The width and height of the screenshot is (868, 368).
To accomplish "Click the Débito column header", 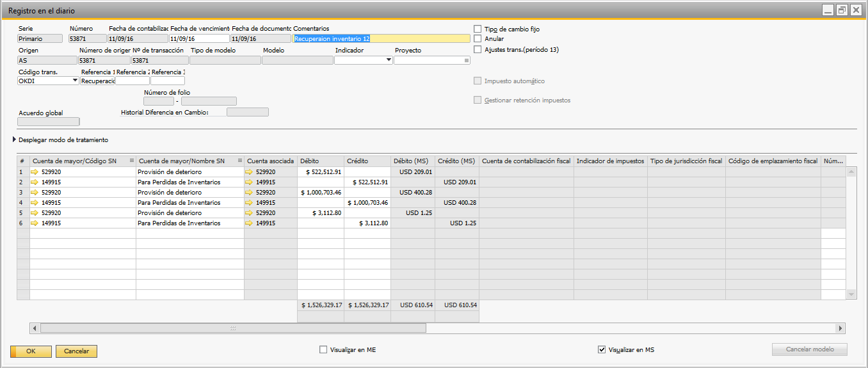I will click(x=320, y=161).
